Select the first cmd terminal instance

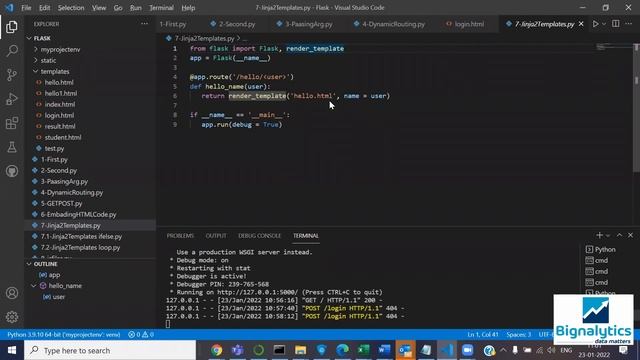(x=597, y=260)
